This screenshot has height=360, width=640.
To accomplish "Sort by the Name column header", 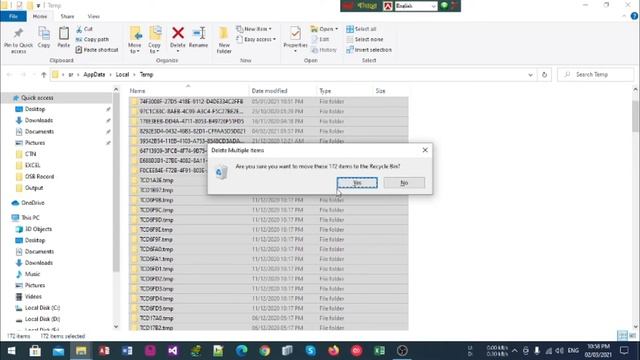I will pos(138,91).
